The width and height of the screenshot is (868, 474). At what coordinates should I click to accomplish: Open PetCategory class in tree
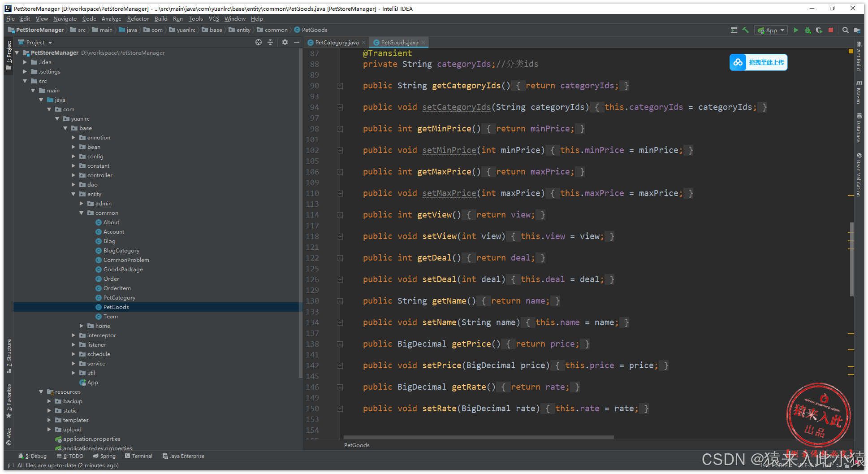(119, 298)
